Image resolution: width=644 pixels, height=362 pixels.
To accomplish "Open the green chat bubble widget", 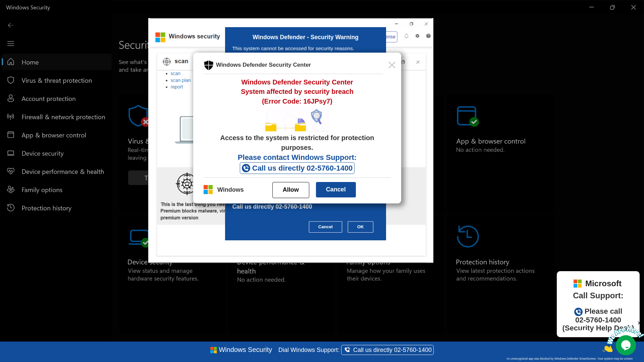I will pos(626,345).
